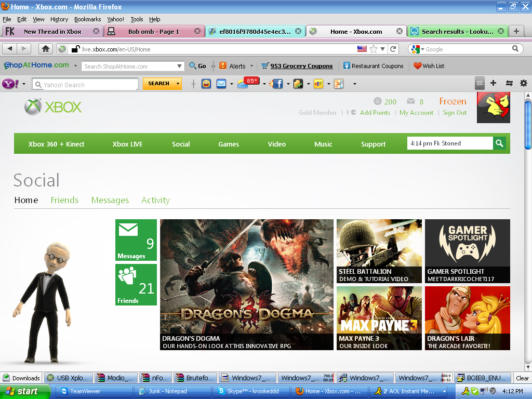
Task: Expand the Yahoo! logo menu arrow
Action: click(24, 84)
